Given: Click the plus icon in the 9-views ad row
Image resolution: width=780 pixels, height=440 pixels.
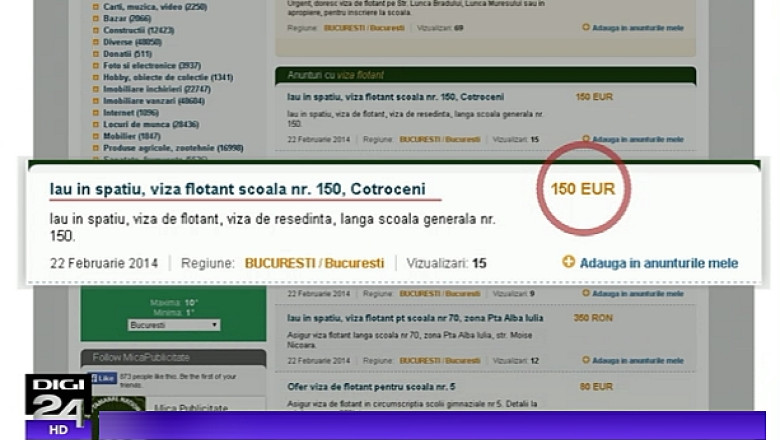Looking at the screenshot, I should (x=585, y=293).
